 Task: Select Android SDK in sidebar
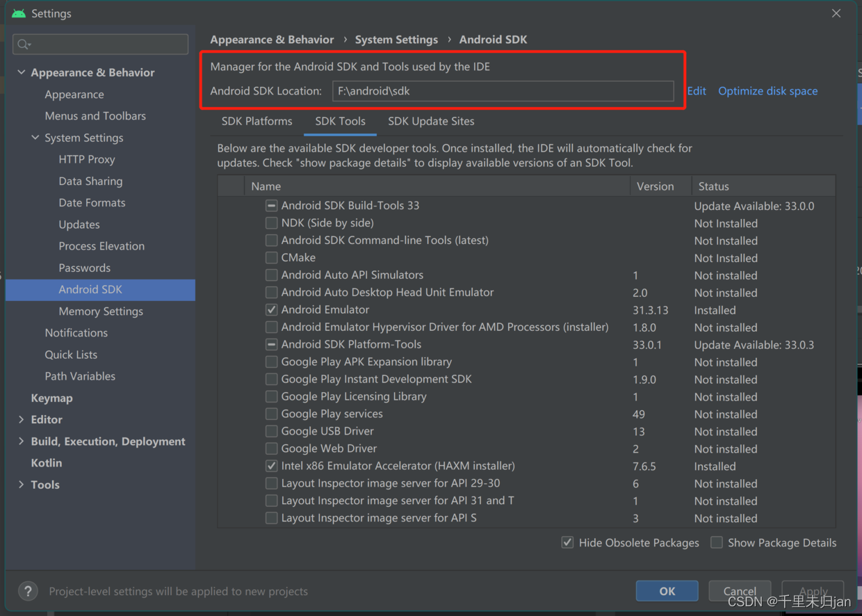point(100,290)
